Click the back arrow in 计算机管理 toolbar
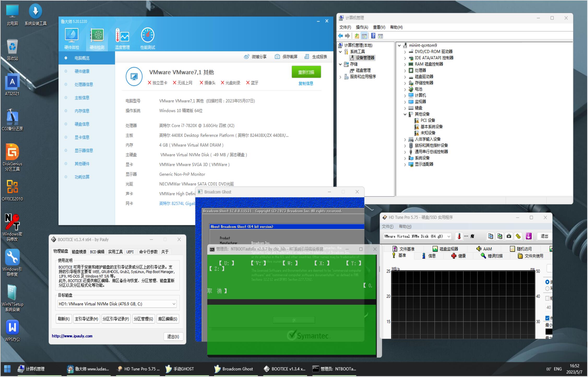 [x=341, y=36]
